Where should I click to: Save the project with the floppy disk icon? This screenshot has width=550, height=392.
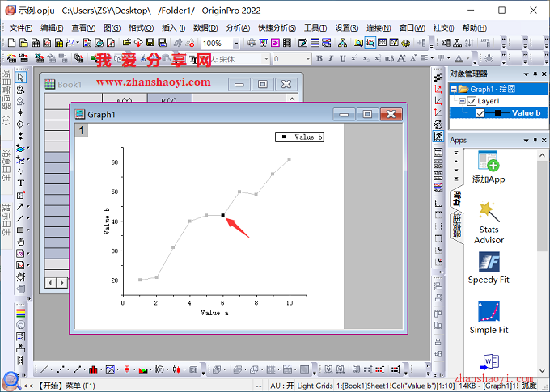(x=150, y=43)
